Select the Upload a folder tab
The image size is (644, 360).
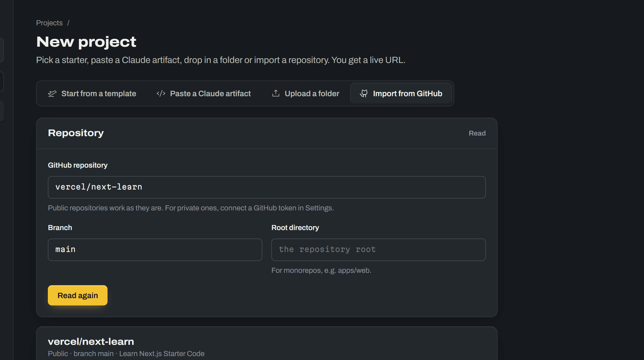click(306, 94)
